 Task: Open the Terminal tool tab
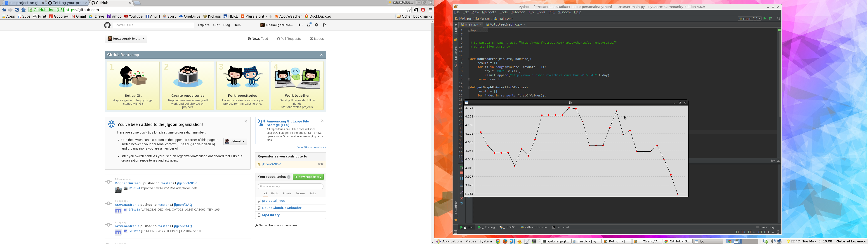[x=560, y=227]
